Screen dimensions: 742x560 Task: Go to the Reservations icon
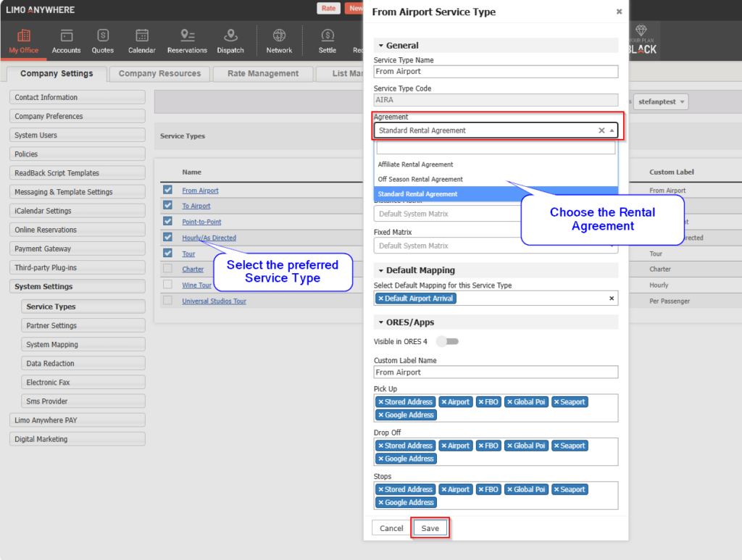tap(187, 36)
